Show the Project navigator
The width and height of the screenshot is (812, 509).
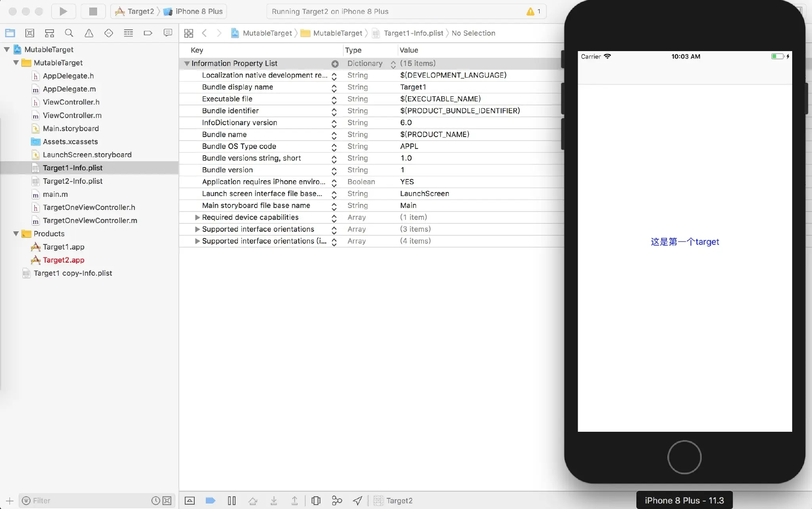(10, 33)
